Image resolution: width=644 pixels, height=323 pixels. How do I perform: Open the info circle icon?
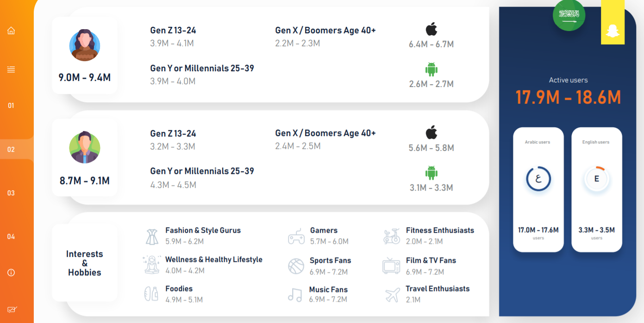[x=11, y=273]
